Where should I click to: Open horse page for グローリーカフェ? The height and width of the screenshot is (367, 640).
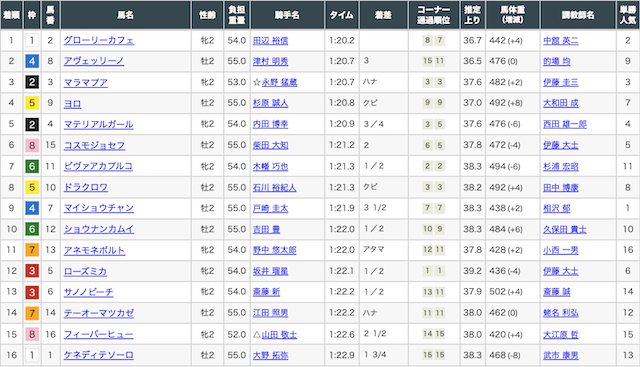99,40
